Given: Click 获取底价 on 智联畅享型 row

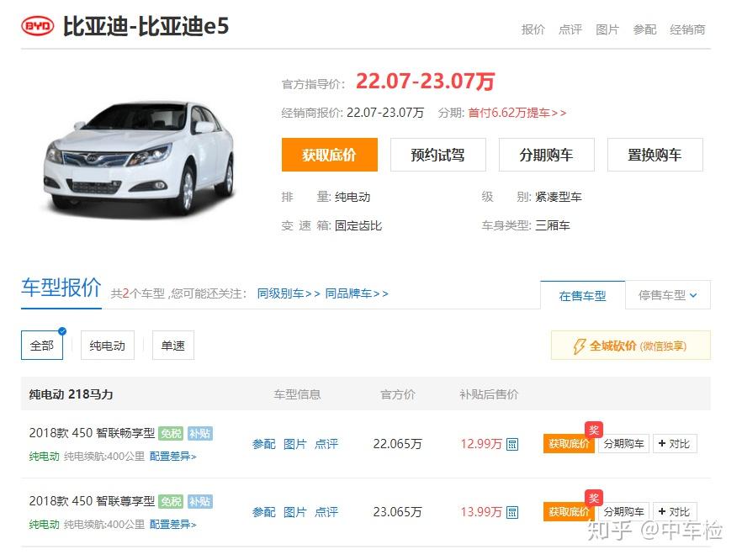Looking at the screenshot, I should tap(569, 444).
